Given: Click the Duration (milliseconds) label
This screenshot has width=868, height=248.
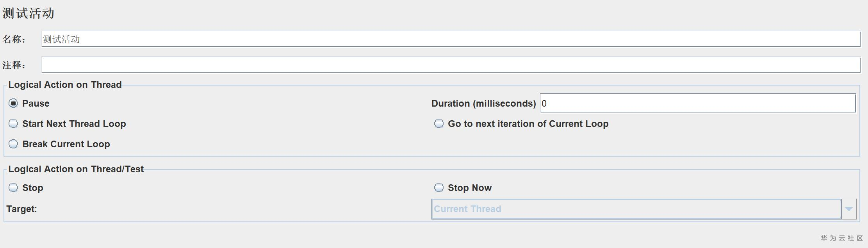Looking at the screenshot, I should point(483,103).
